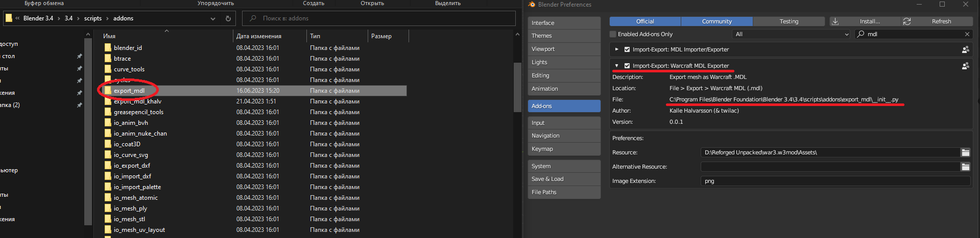The image size is (980, 238).
Task: Enable the Enabled Add-ons Only checkbox
Action: click(613, 34)
